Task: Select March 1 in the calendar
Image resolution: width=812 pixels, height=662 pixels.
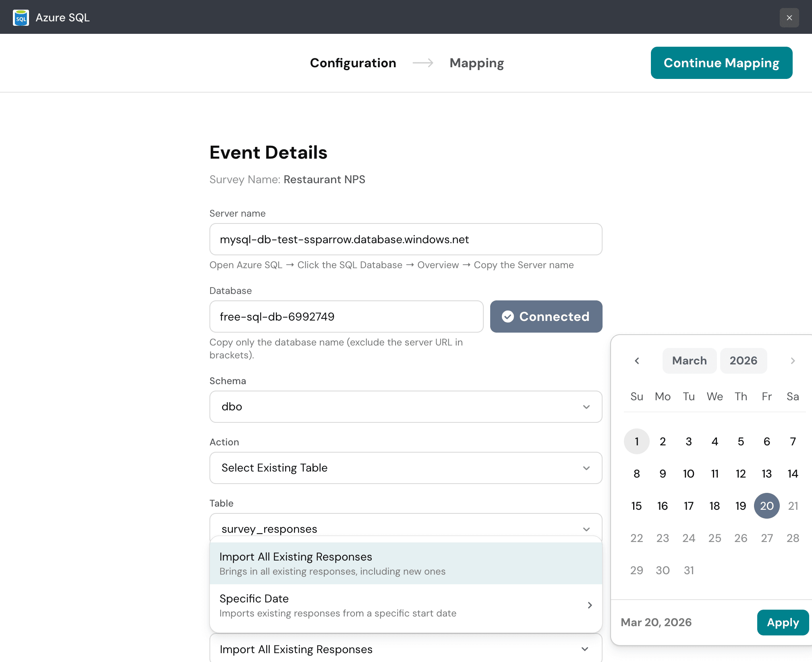Action: pyautogui.click(x=636, y=441)
